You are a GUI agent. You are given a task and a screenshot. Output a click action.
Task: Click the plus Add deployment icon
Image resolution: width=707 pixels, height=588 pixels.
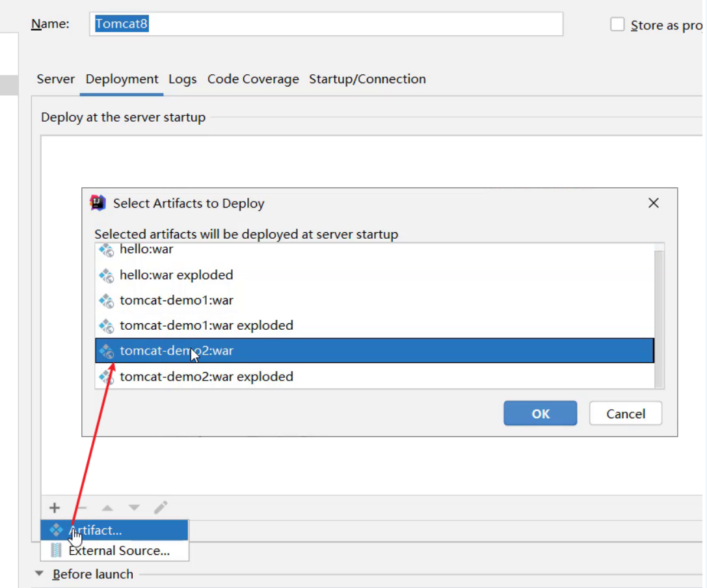(x=55, y=508)
